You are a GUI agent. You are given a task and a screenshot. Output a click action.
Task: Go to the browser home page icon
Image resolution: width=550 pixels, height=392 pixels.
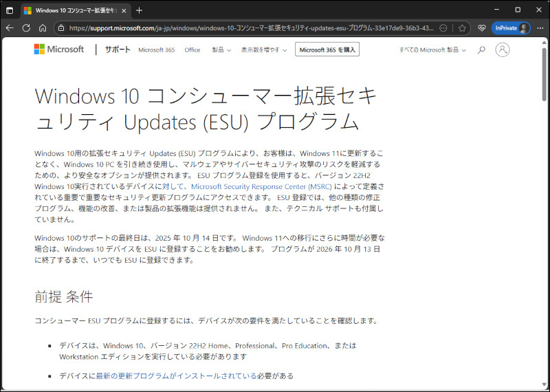tap(43, 28)
